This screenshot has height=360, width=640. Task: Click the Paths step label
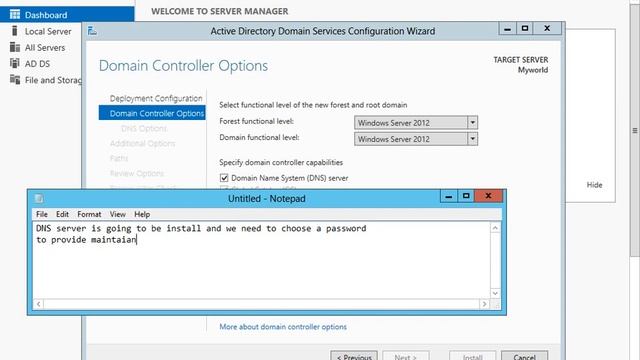119,158
